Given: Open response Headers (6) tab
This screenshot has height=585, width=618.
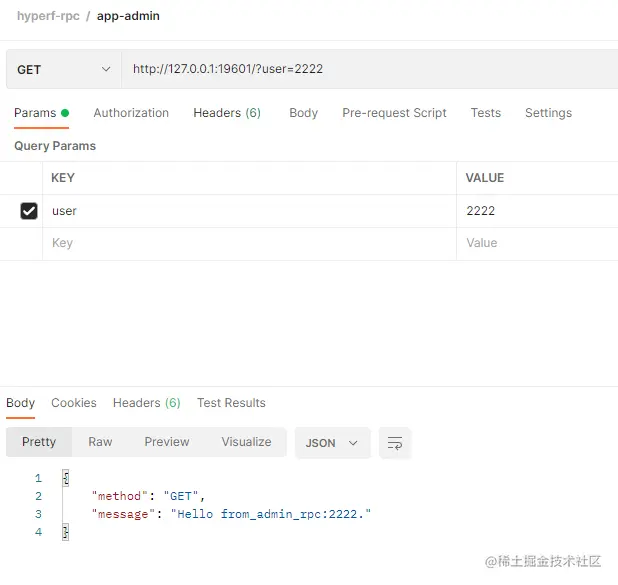Looking at the screenshot, I should click(147, 403).
